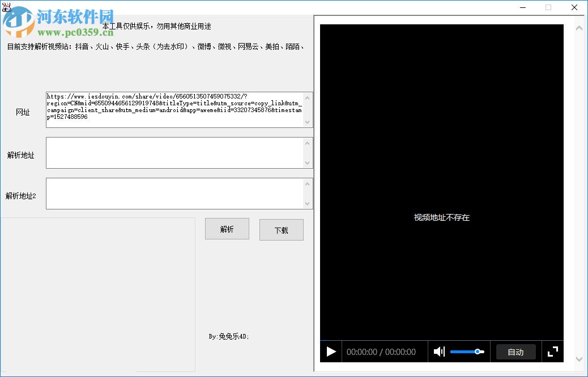The image size is (588, 377).
Task: Click the 视频地址不存在 message in the player
Action: [441, 217]
